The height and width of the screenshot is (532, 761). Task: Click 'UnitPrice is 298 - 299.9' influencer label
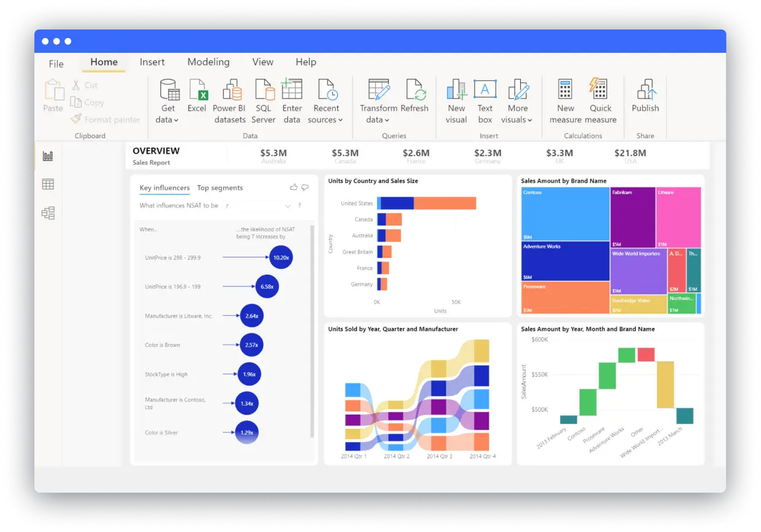coord(173,258)
